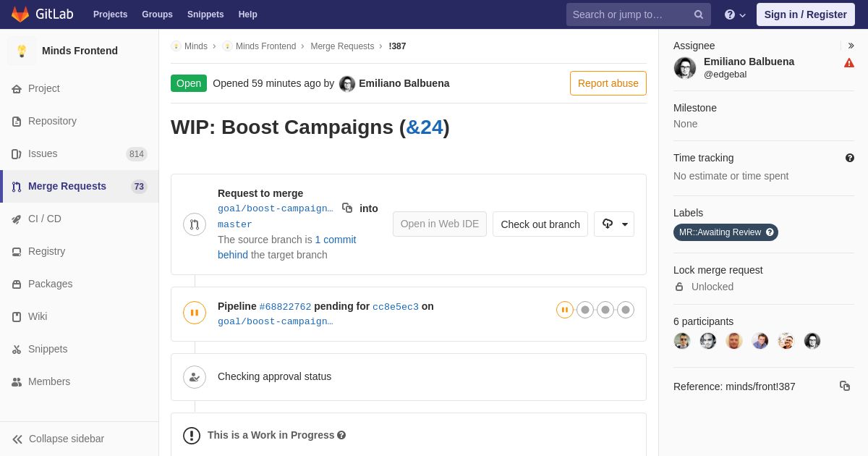Viewport: 868px width, 456px height.
Task: Click the label's question mark icon
Action: point(770,232)
